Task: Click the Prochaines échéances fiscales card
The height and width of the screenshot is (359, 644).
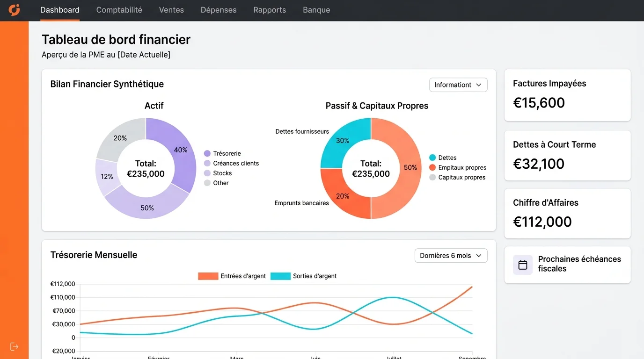Action: click(567, 265)
